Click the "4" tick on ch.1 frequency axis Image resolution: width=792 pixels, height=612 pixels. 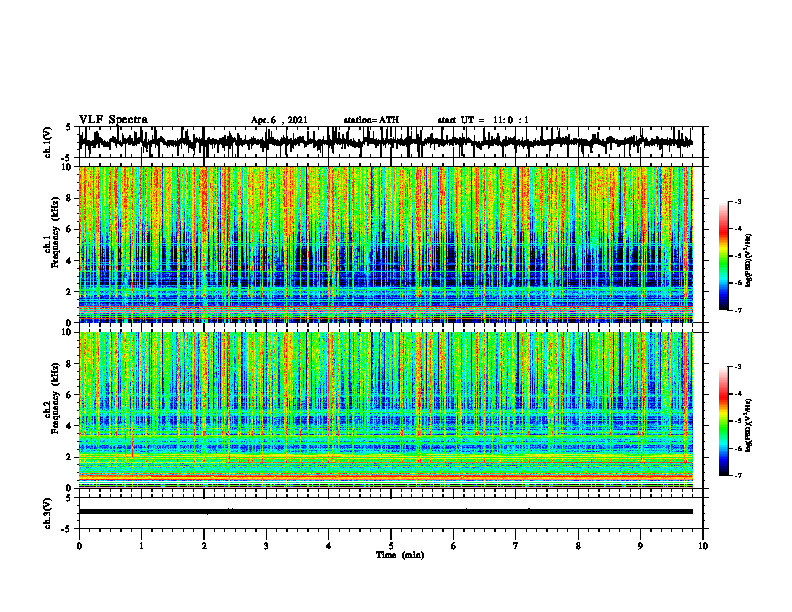tap(70, 261)
